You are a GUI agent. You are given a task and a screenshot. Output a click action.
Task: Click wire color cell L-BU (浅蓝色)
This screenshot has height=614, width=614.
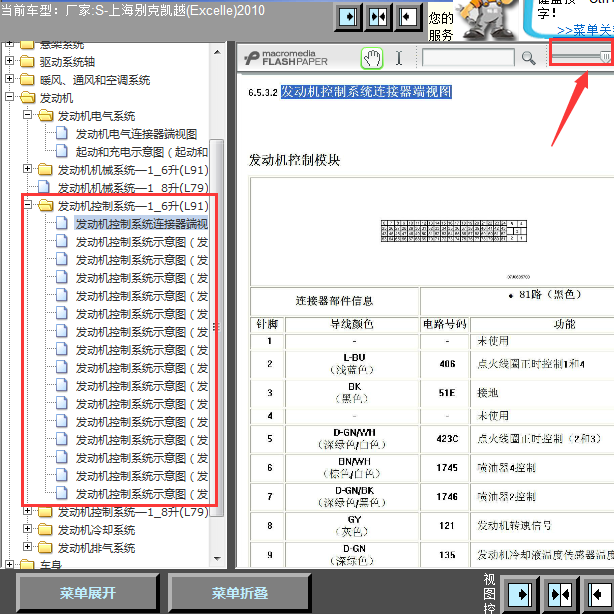click(354, 364)
